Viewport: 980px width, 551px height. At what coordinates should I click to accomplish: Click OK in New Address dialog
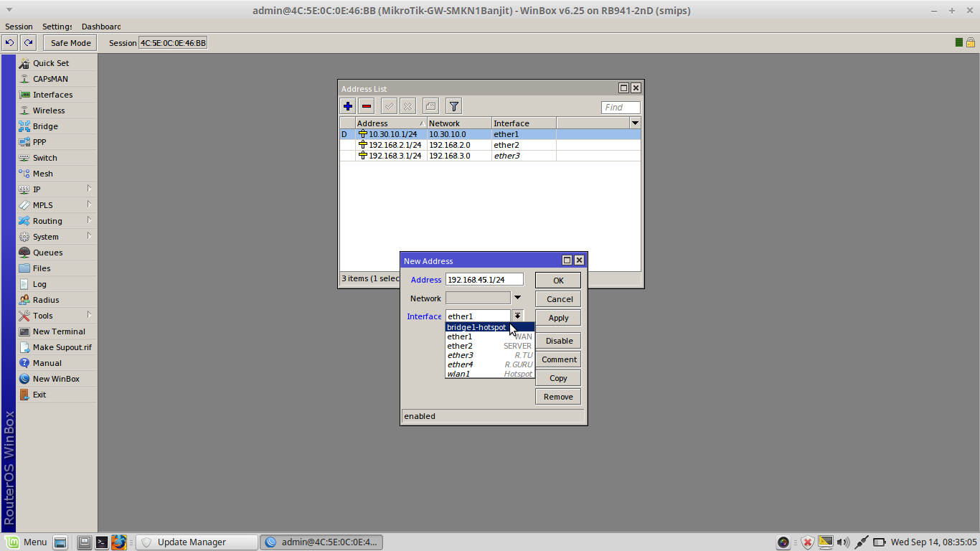(x=558, y=281)
